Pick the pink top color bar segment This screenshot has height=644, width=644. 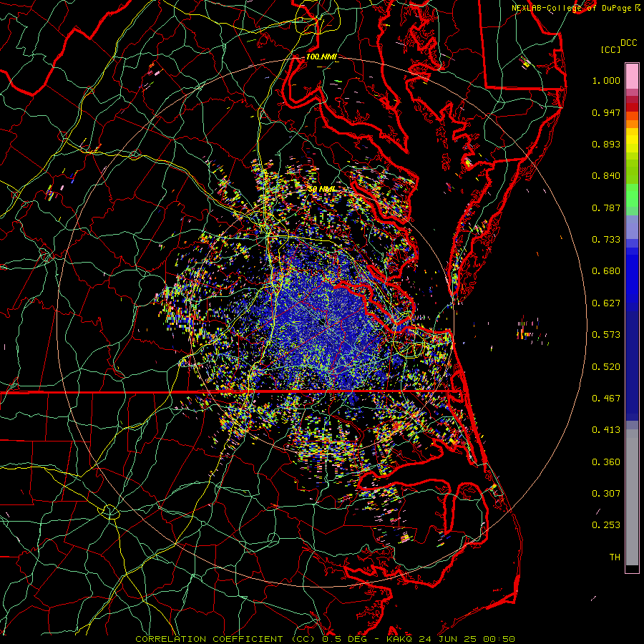click(632, 76)
